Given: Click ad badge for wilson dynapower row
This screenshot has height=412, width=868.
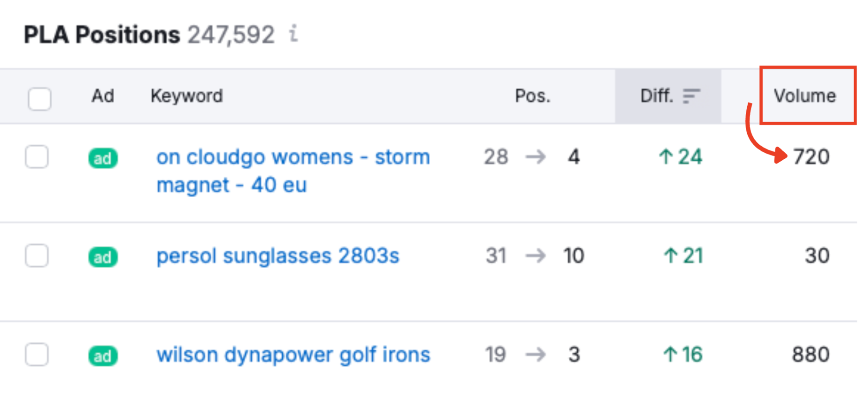Looking at the screenshot, I should click(103, 356).
